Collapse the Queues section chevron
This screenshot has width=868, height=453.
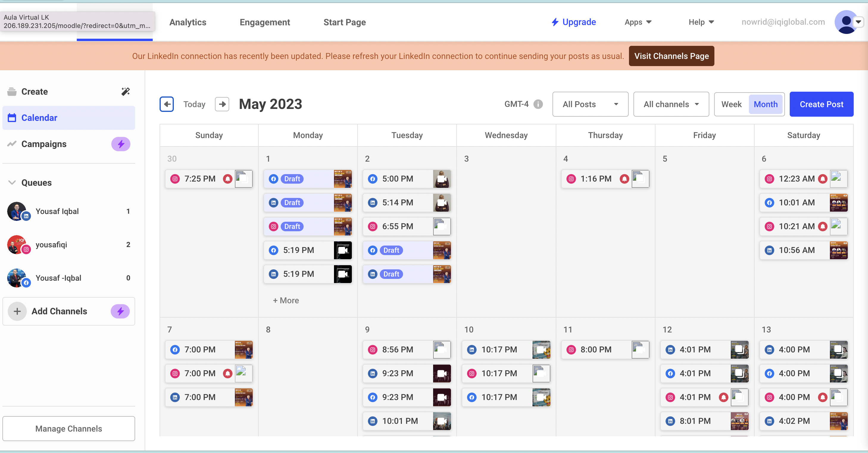12,182
